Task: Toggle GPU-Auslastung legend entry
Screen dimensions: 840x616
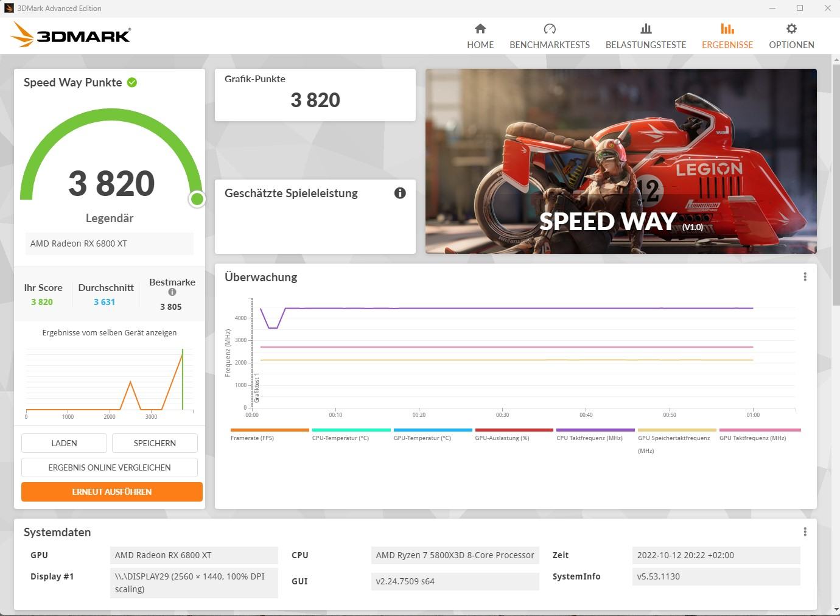Action: [x=514, y=435]
